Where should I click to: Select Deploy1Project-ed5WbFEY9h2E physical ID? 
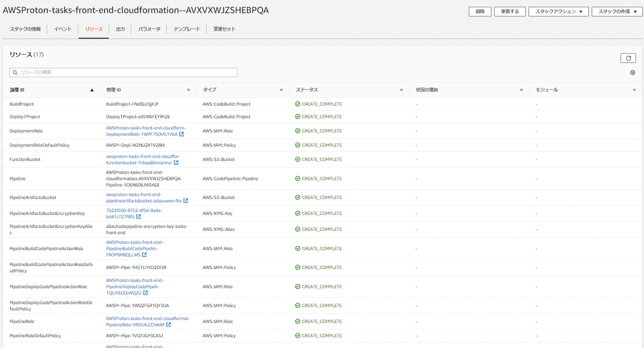pos(138,117)
